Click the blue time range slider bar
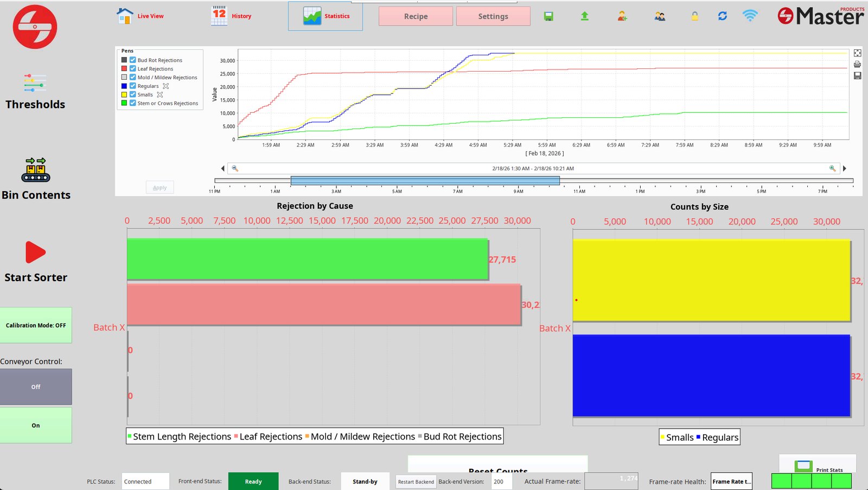868x490 pixels. coord(425,181)
